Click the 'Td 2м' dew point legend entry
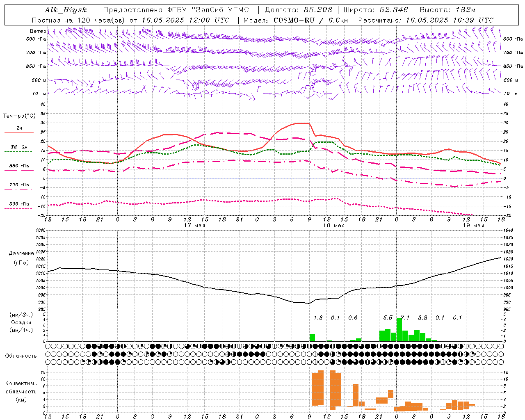 (19, 148)
